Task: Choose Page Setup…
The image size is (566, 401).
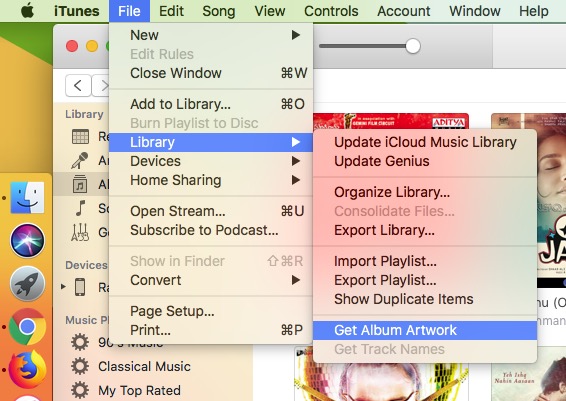Action: pos(211,311)
